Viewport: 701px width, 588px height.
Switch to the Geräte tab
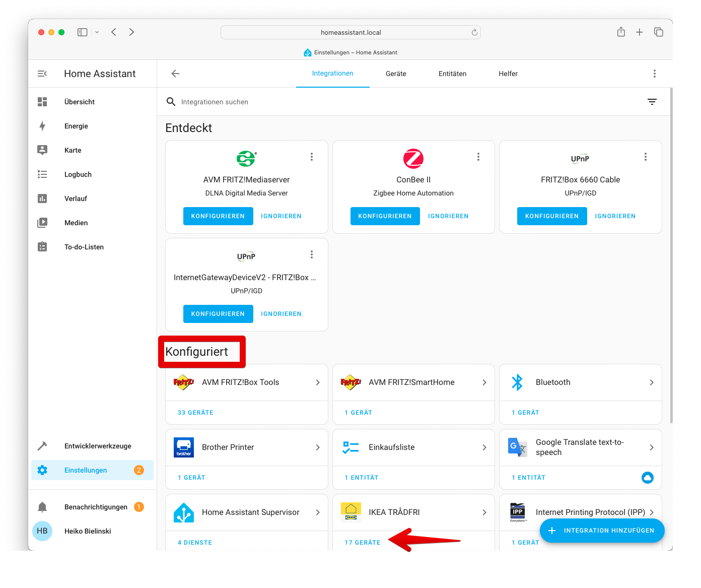[x=396, y=74]
